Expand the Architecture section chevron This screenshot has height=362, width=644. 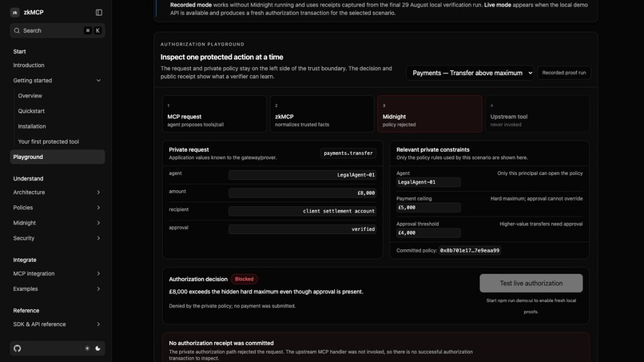pyautogui.click(x=98, y=193)
